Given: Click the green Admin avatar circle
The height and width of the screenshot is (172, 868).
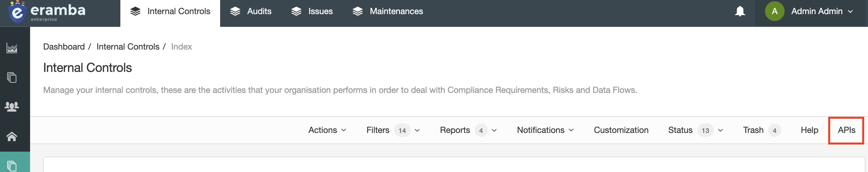Looking at the screenshot, I should pos(775,11).
